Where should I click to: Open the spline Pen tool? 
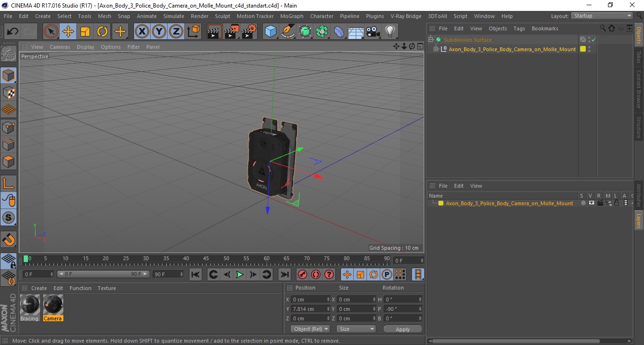tap(288, 32)
